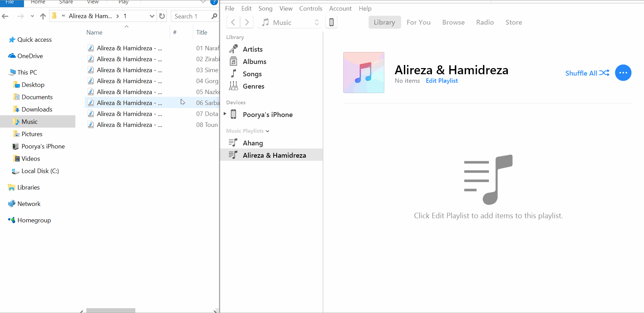Click the double chevron in the address bar
This screenshot has width=644, height=313.
(63, 16)
